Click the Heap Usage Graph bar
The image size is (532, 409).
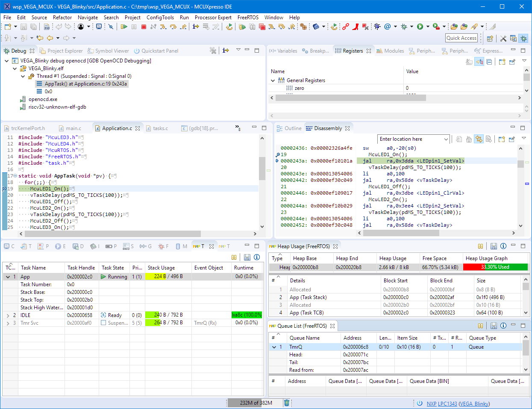click(495, 267)
